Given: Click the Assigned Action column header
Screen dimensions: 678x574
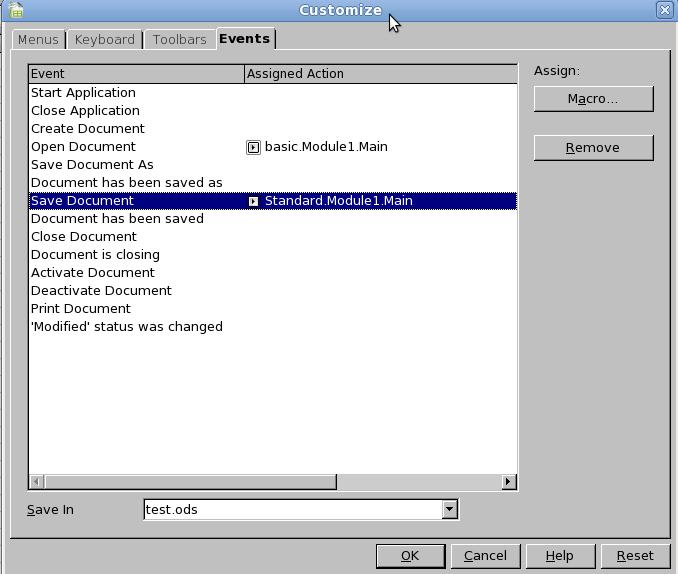Looking at the screenshot, I should click(x=380, y=73).
